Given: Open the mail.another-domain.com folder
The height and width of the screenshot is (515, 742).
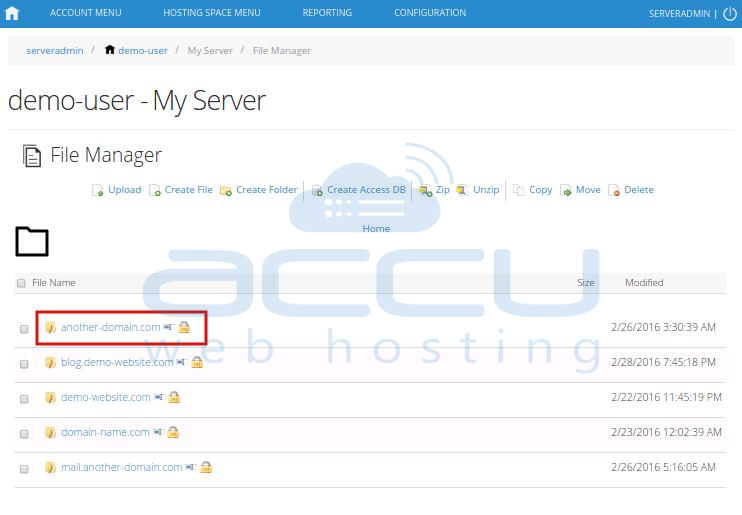Looking at the screenshot, I should pyautogui.click(x=121, y=467).
